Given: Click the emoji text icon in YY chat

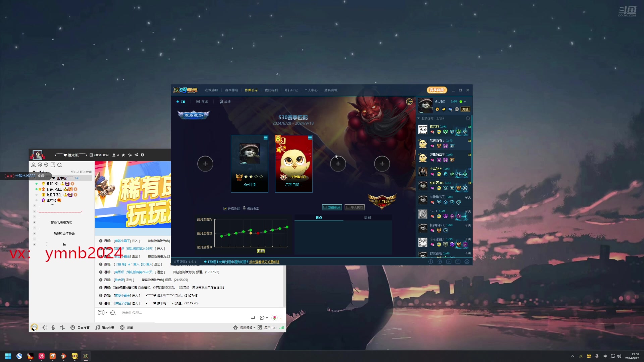Looking at the screenshot, I should 113,313.
